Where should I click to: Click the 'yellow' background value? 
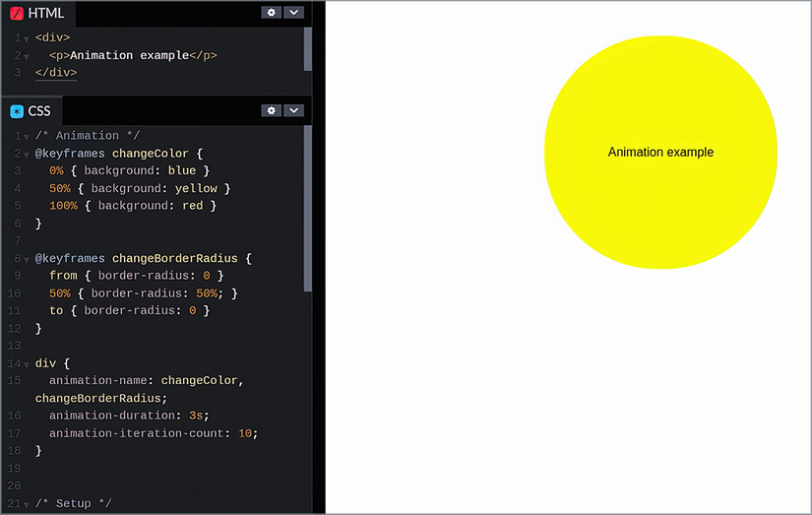[x=196, y=188]
